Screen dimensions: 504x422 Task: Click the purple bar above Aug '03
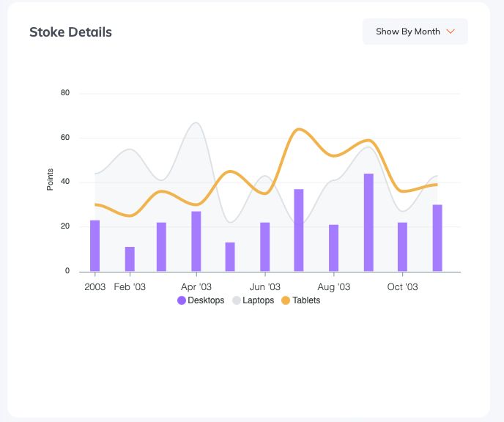click(334, 248)
